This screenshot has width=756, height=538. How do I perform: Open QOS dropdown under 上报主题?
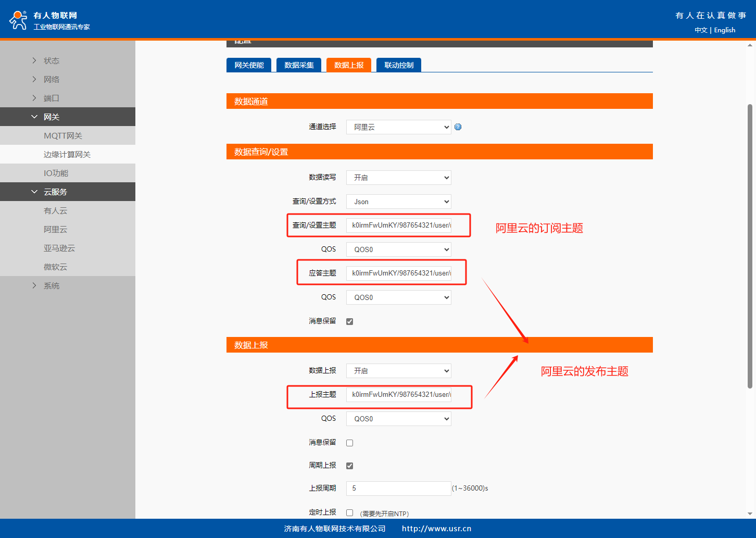pyautogui.click(x=399, y=419)
